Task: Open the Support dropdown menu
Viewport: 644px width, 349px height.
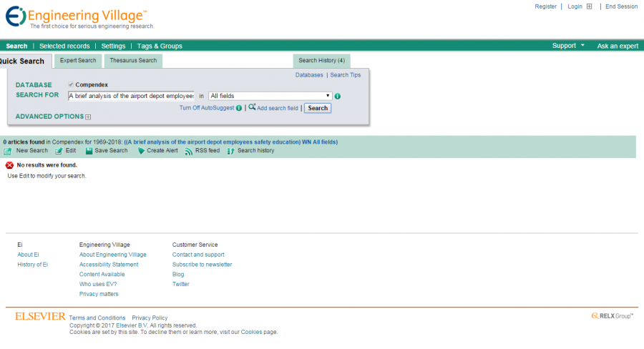Action: click(x=568, y=46)
